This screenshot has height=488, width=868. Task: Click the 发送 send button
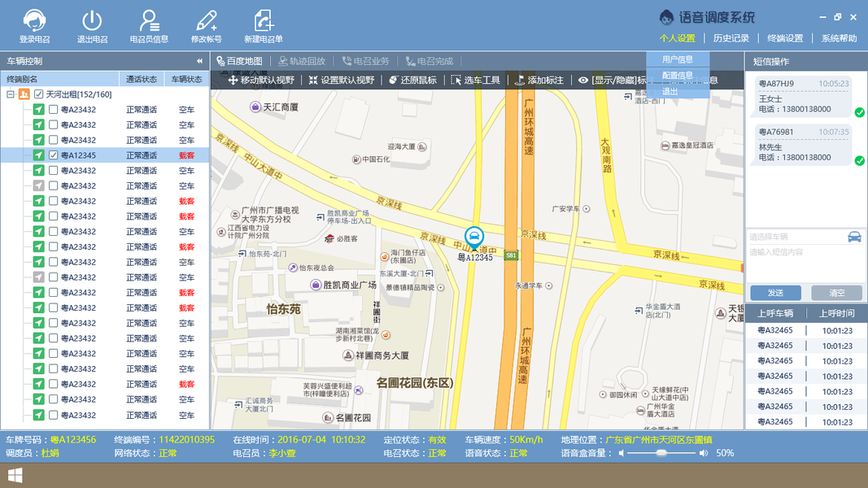(x=775, y=293)
